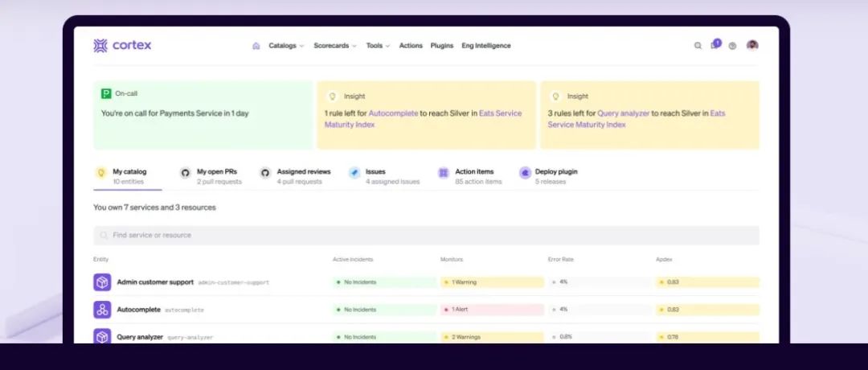Click Apdex 0.83 for Admin customer support
The height and width of the screenshot is (370, 868).
coord(707,282)
